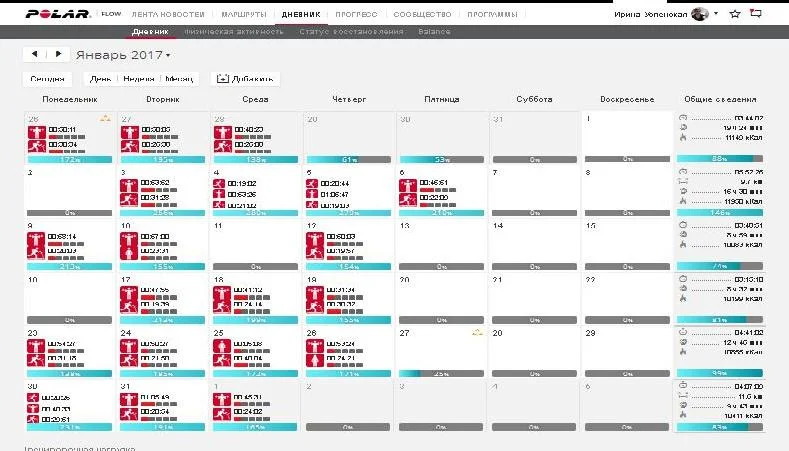Click the calendar-plus icon on Добавить

pos(222,79)
